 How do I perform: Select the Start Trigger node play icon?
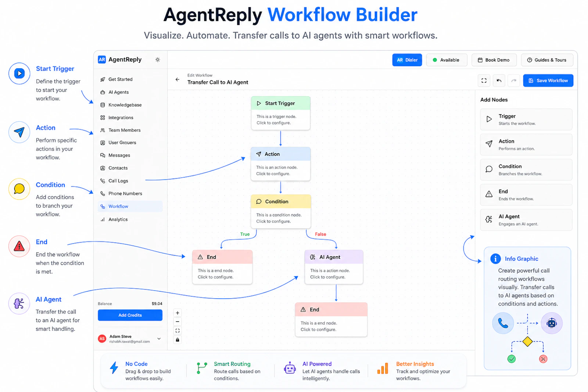[259, 104]
